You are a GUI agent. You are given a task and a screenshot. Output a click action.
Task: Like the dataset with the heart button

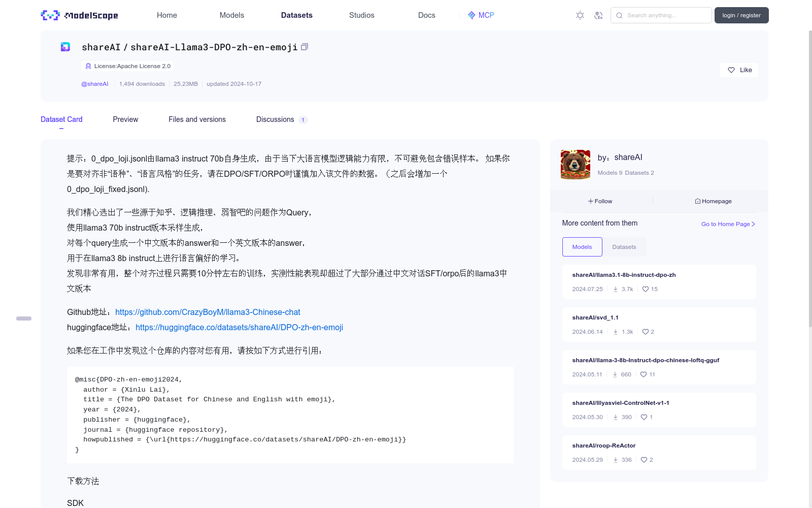738,70
